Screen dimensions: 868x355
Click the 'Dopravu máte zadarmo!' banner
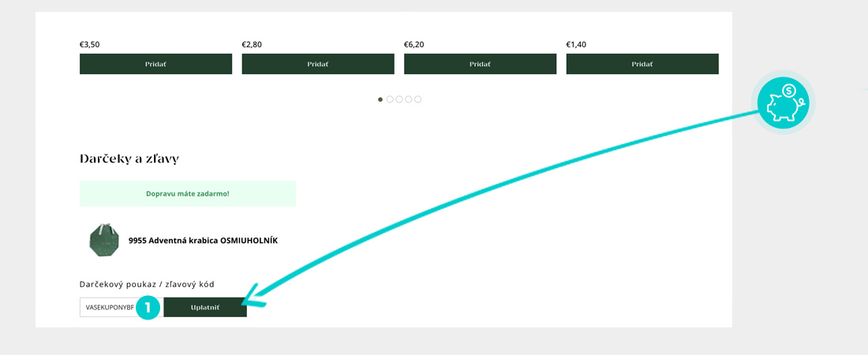click(188, 193)
